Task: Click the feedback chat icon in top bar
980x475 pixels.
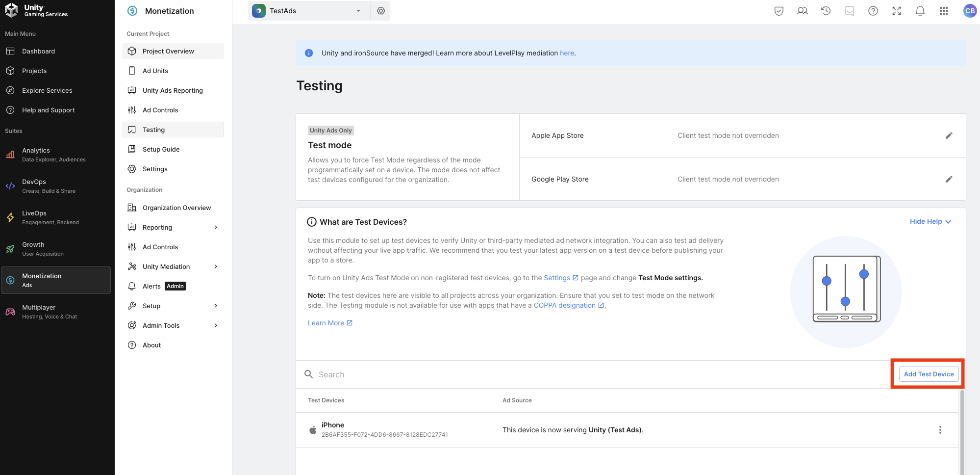Action: (x=850, y=11)
